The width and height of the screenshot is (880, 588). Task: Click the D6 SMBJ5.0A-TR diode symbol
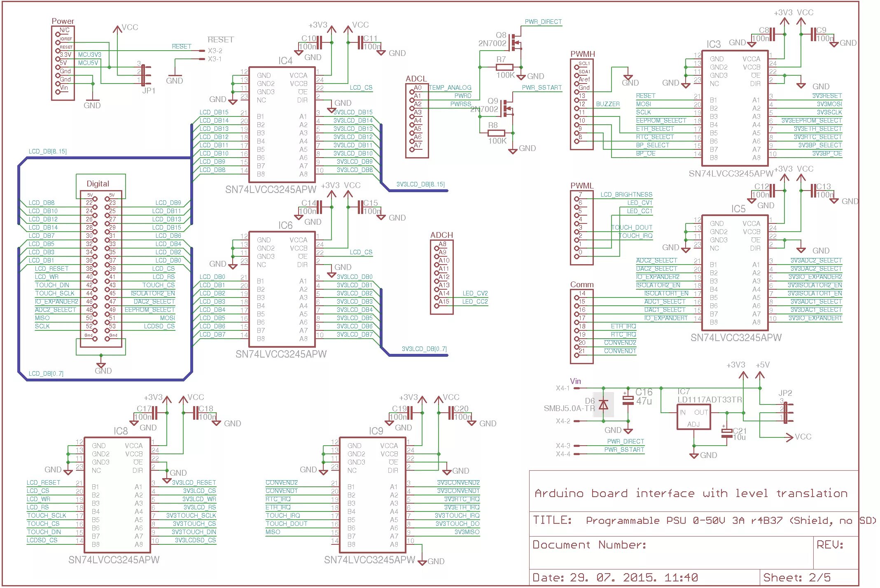(603, 405)
